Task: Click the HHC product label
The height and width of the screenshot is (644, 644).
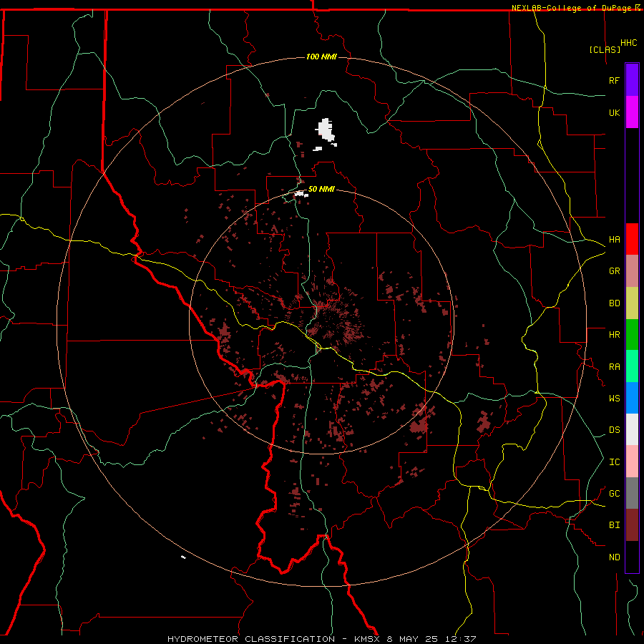Action: pos(628,43)
